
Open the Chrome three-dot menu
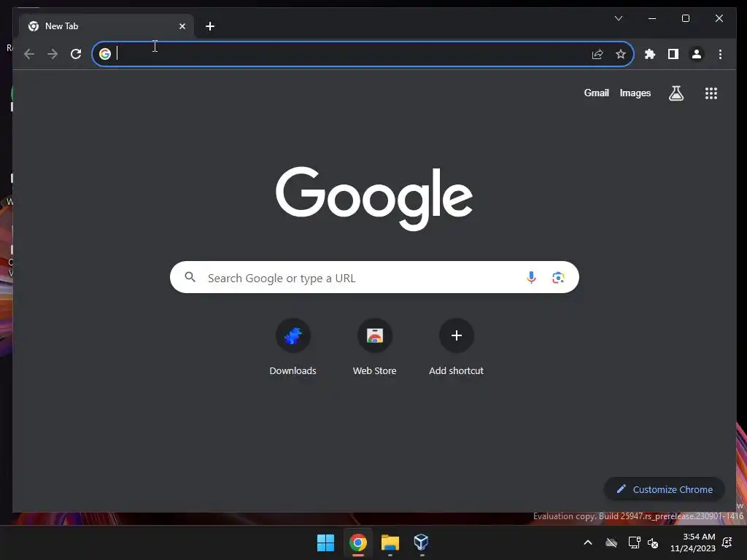(x=720, y=54)
